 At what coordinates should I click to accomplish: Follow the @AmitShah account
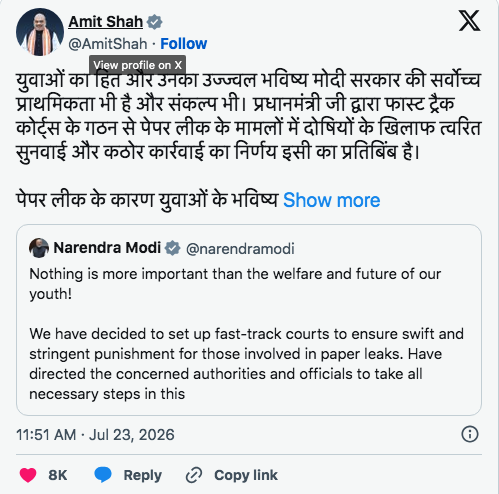pyautogui.click(x=183, y=44)
